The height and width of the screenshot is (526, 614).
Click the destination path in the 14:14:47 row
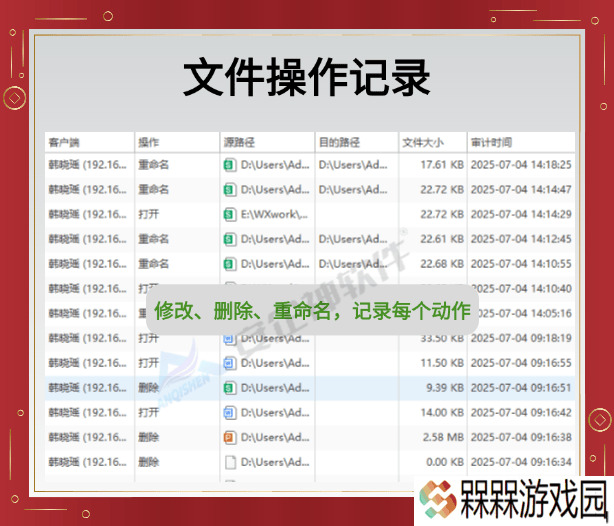353,190
